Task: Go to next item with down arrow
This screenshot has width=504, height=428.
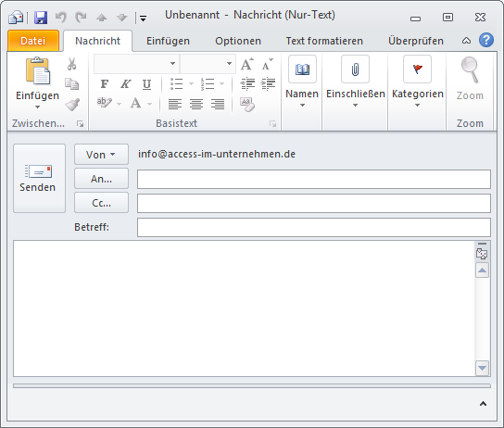Action: click(121, 18)
